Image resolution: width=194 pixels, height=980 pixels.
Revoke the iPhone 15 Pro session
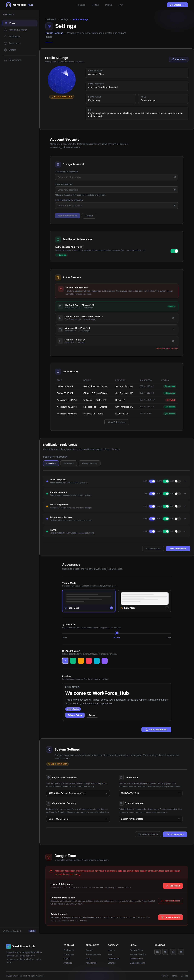173,318
